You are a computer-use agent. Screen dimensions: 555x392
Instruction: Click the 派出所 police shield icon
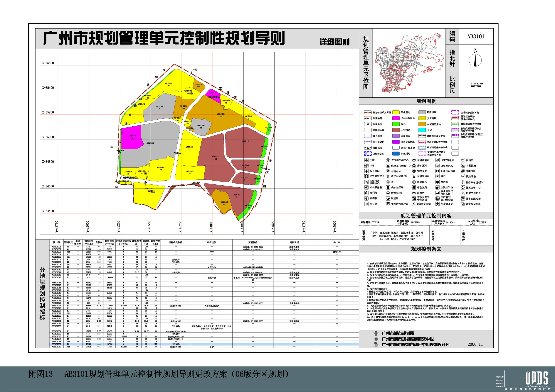[x=463, y=160]
